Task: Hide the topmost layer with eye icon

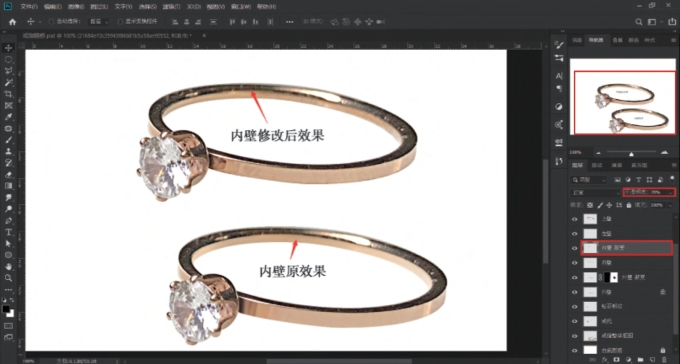Action: click(x=575, y=219)
